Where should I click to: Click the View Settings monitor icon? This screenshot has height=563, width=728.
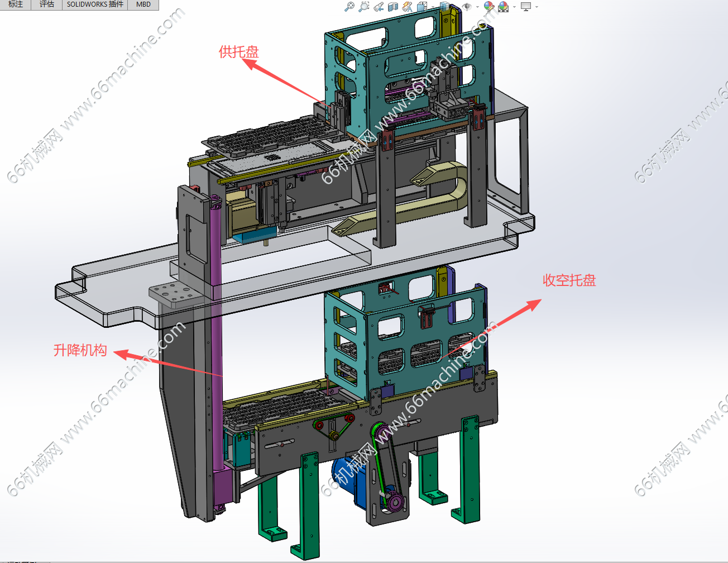tap(525, 7)
